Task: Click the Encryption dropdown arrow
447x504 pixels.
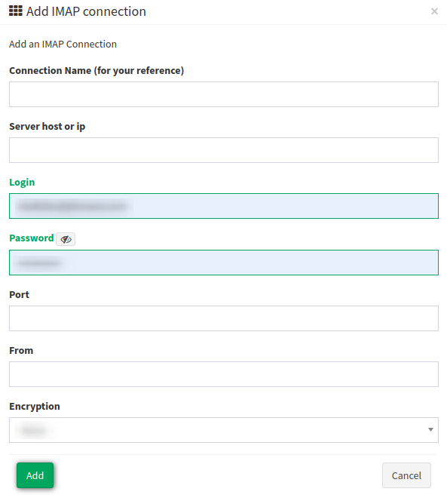Action: (431, 430)
